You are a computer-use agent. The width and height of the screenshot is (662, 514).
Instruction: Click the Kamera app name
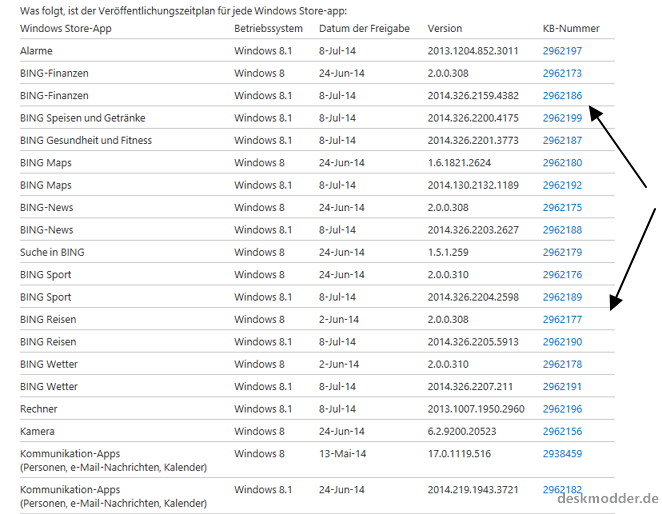pos(37,431)
